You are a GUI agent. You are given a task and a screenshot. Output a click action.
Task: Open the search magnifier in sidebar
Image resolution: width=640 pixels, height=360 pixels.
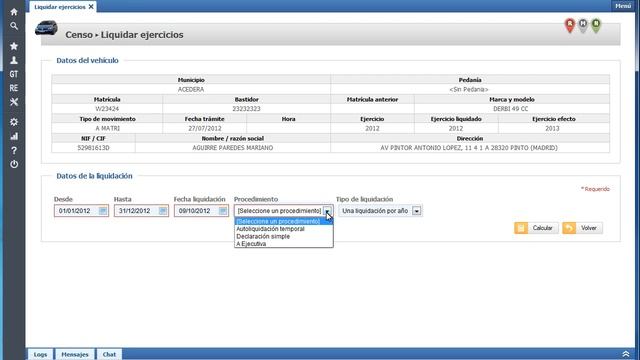coord(14,26)
